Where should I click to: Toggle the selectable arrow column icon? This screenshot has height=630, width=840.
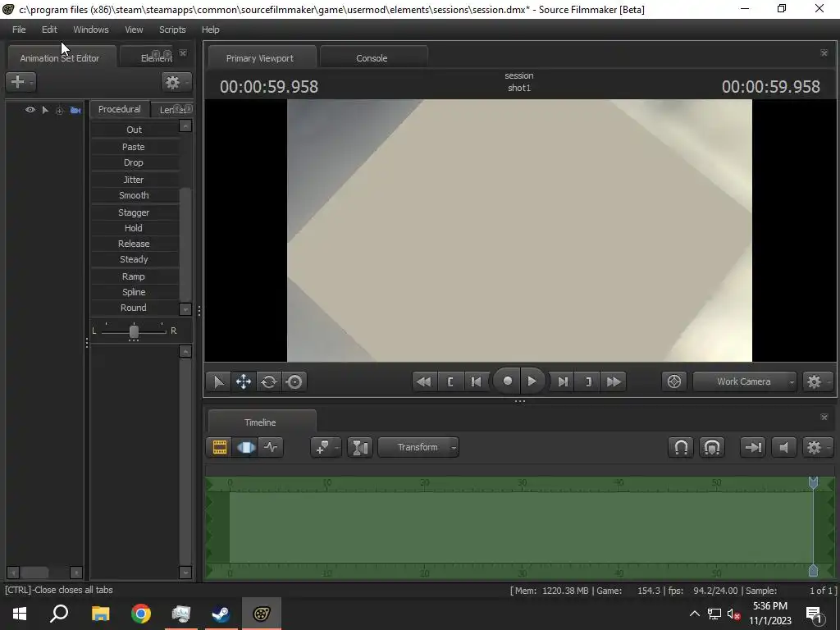point(46,111)
